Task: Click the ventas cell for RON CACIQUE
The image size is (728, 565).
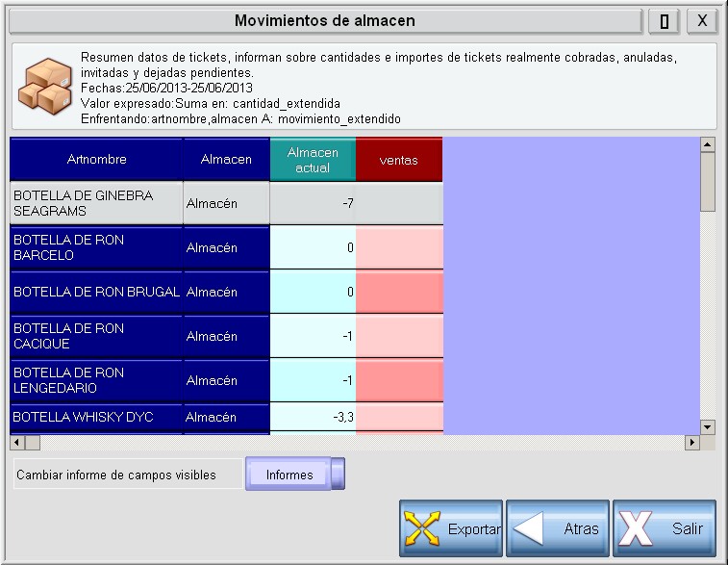Action: [399, 336]
